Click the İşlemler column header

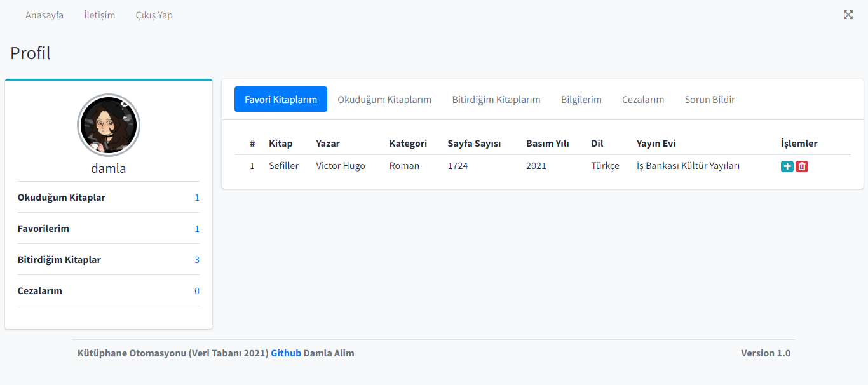[x=799, y=144]
